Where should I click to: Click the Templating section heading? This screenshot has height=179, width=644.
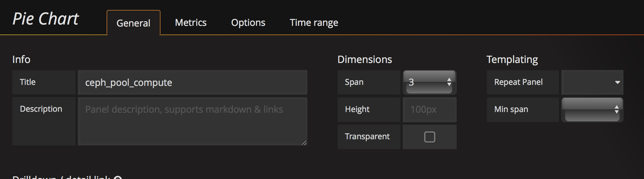(512, 60)
